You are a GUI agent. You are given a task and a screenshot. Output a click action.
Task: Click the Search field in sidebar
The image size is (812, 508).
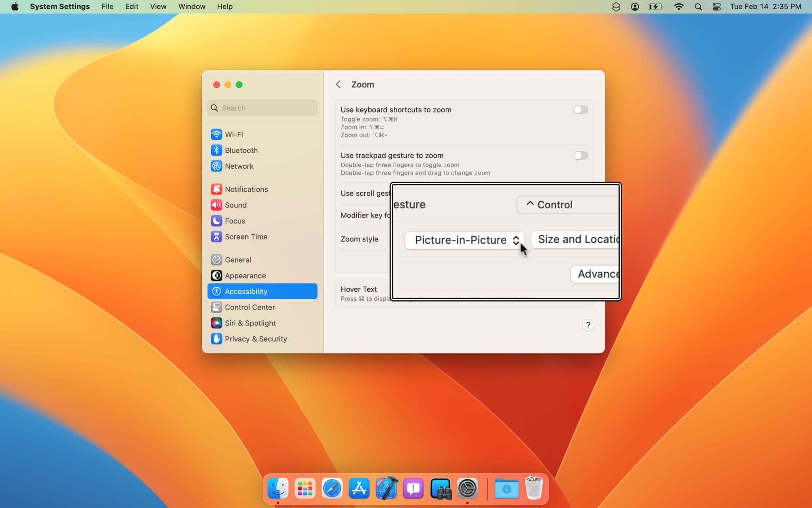pos(262,108)
